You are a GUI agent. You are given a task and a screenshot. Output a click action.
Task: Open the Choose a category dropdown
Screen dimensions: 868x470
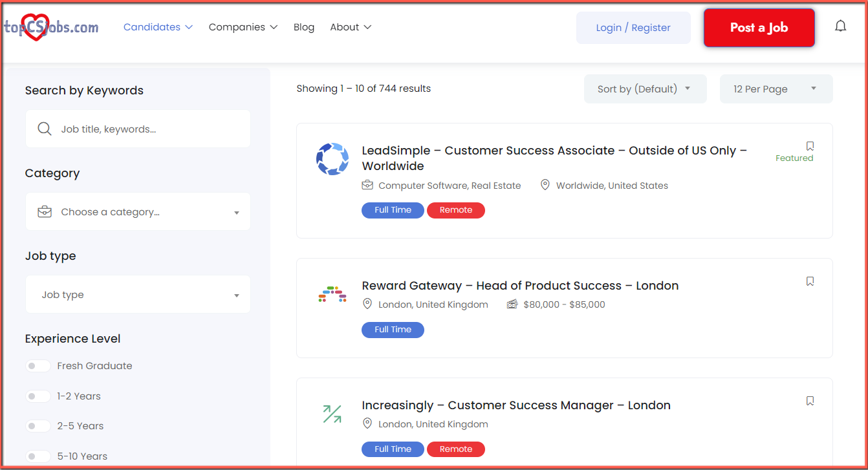pyautogui.click(x=138, y=211)
